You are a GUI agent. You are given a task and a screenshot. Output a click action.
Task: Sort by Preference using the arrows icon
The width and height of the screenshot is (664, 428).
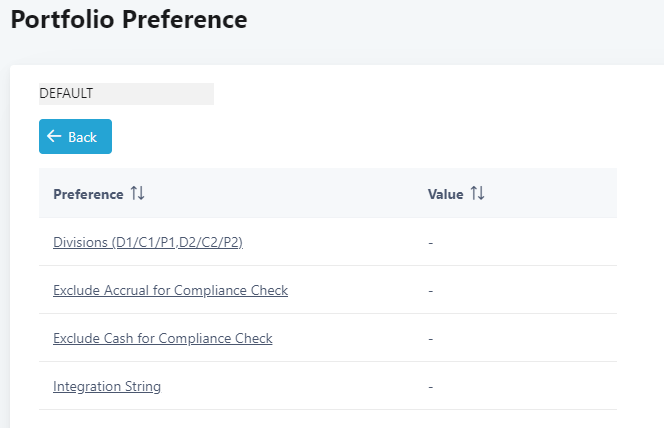(x=138, y=194)
